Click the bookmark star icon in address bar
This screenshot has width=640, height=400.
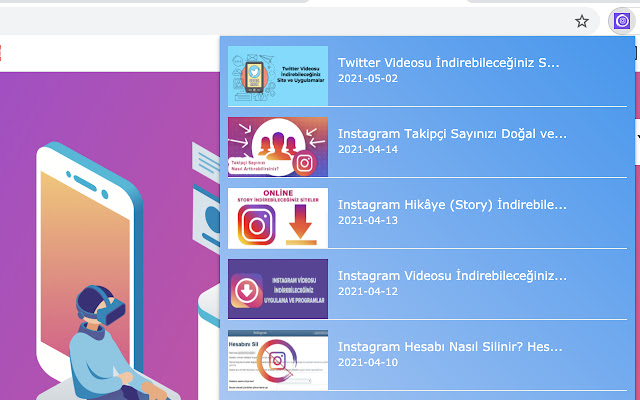[582, 21]
